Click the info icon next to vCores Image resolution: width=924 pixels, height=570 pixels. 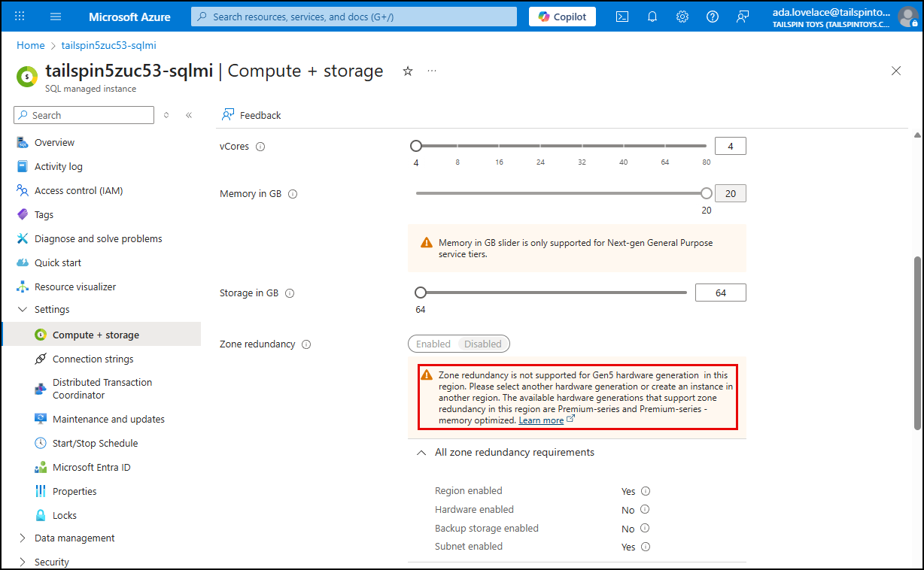260,147
